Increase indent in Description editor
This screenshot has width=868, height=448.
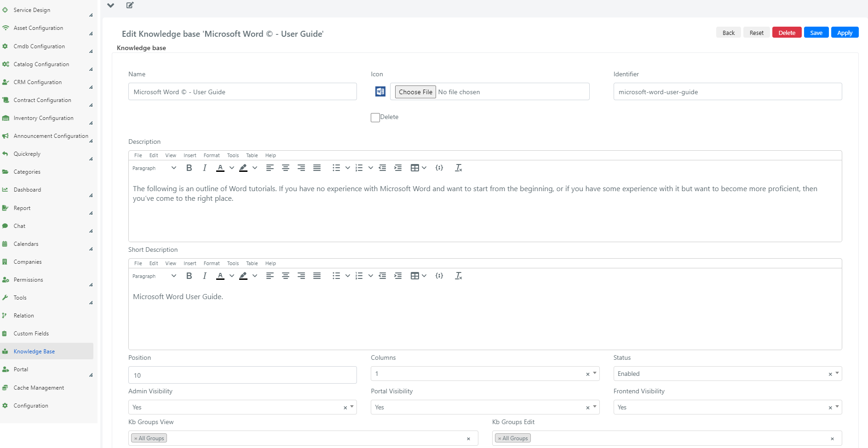pyautogui.click(x=398, y=168)
